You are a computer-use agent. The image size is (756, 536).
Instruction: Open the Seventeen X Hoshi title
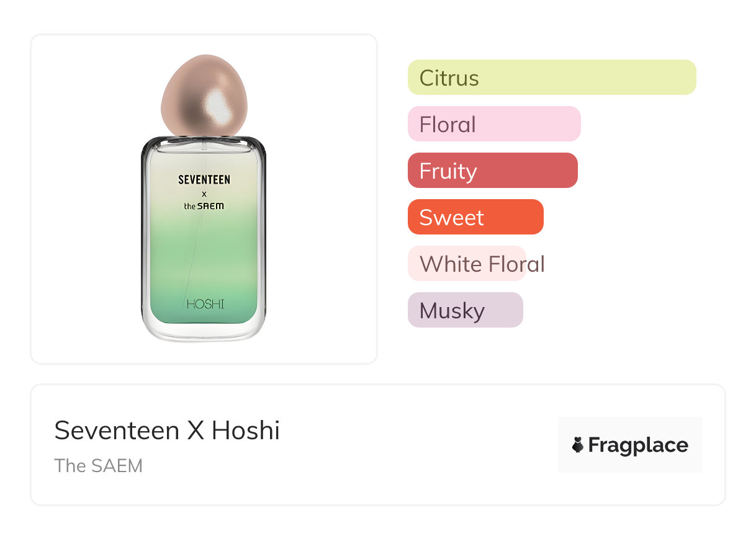click(167, 431)
